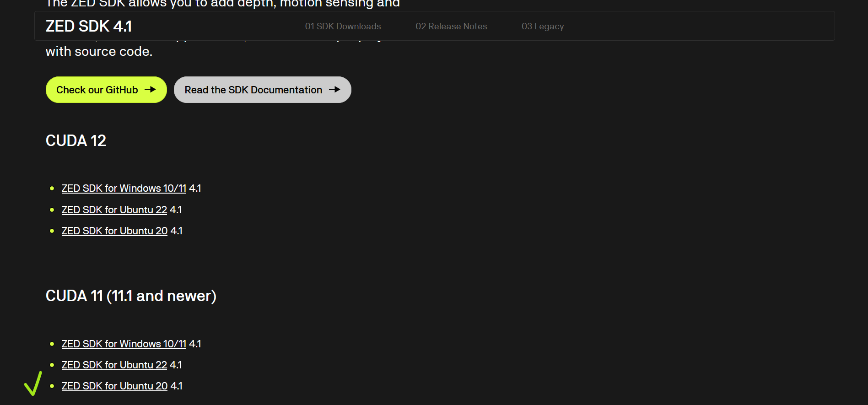Click the CUDA 12 section heading

click(x=76, y=140)
